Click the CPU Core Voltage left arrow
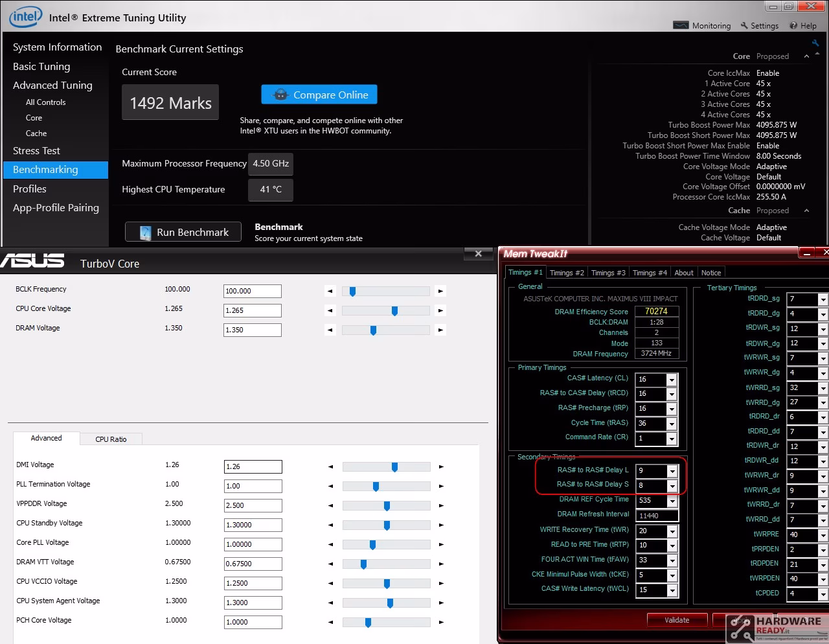 (x=330, y=311)
